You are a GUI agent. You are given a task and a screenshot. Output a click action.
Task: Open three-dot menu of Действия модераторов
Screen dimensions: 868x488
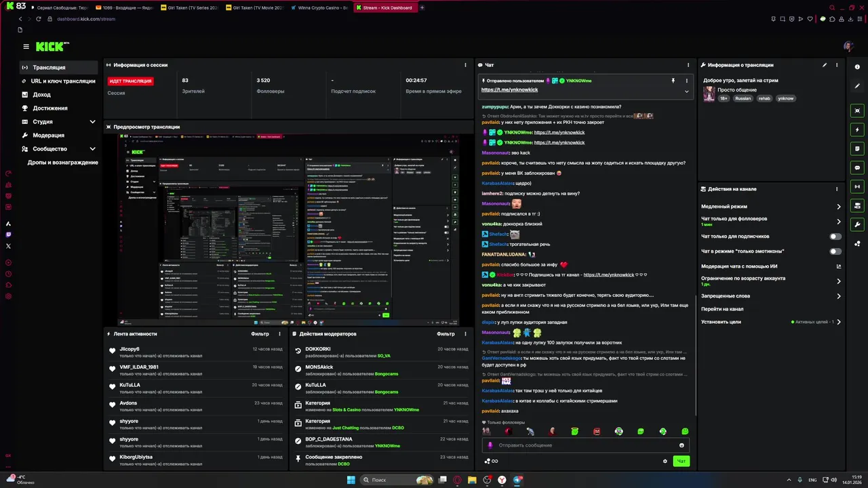click(465, 334)
